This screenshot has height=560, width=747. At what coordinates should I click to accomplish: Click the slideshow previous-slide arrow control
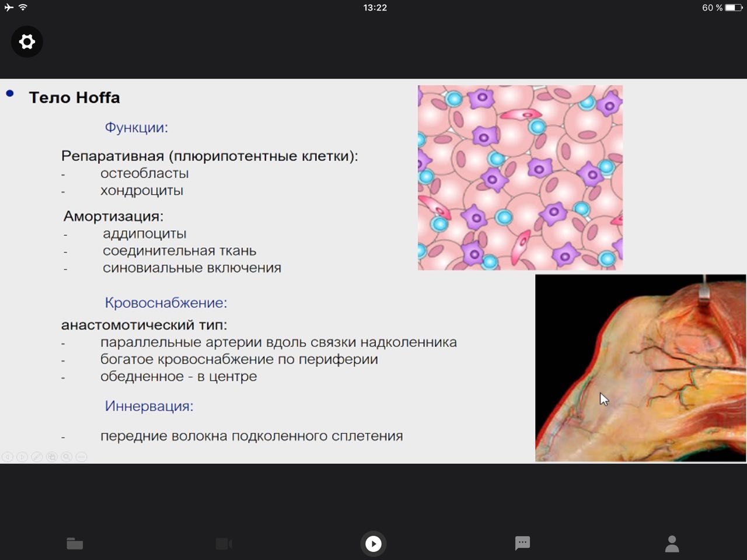(x=8, y=457)
